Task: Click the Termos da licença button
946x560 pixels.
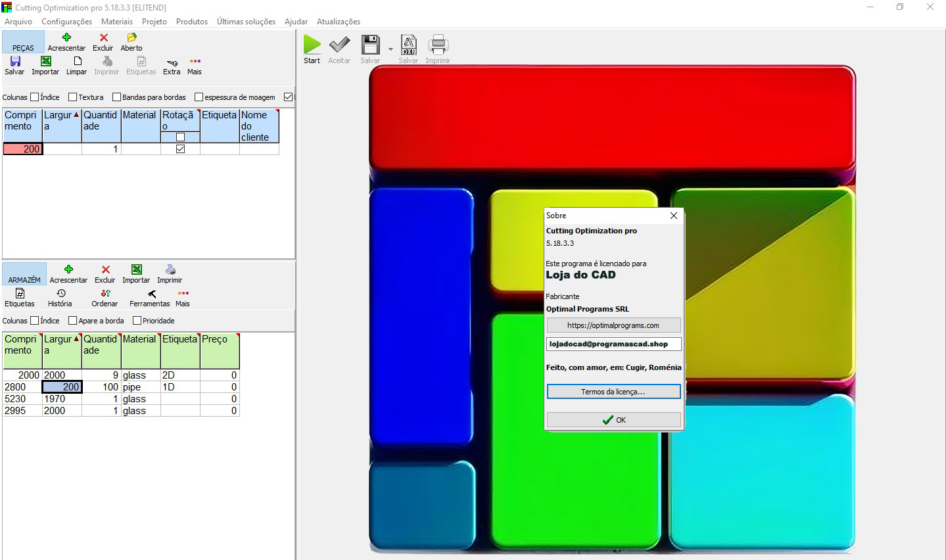Action: click(613, 392)
